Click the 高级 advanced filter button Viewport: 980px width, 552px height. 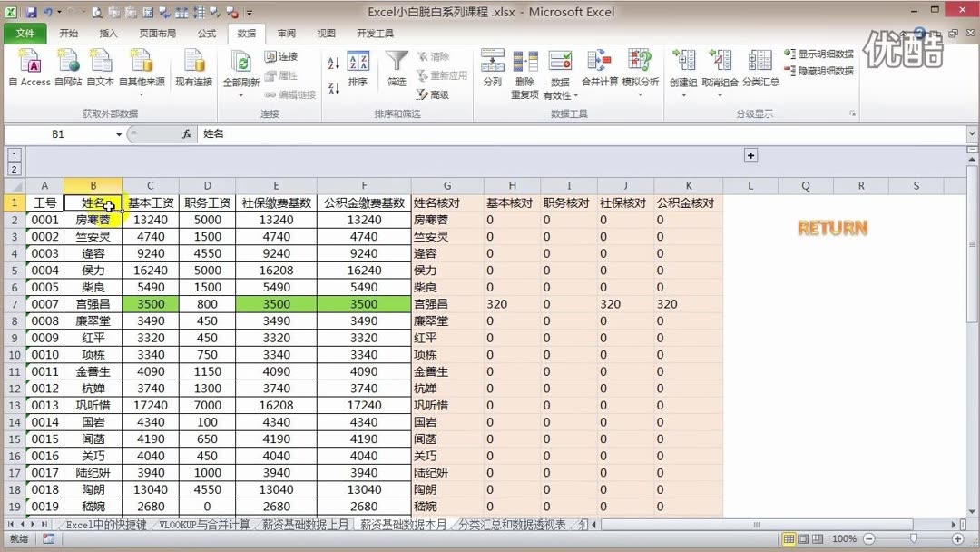[436, 94]
